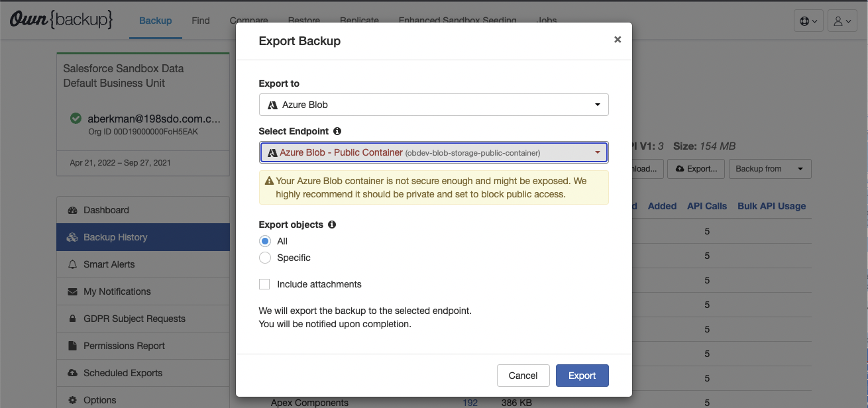Select the Specific export objects radio
Image resolution: width=868 pixels, height=408 pixels.
[x=265, y=258]
